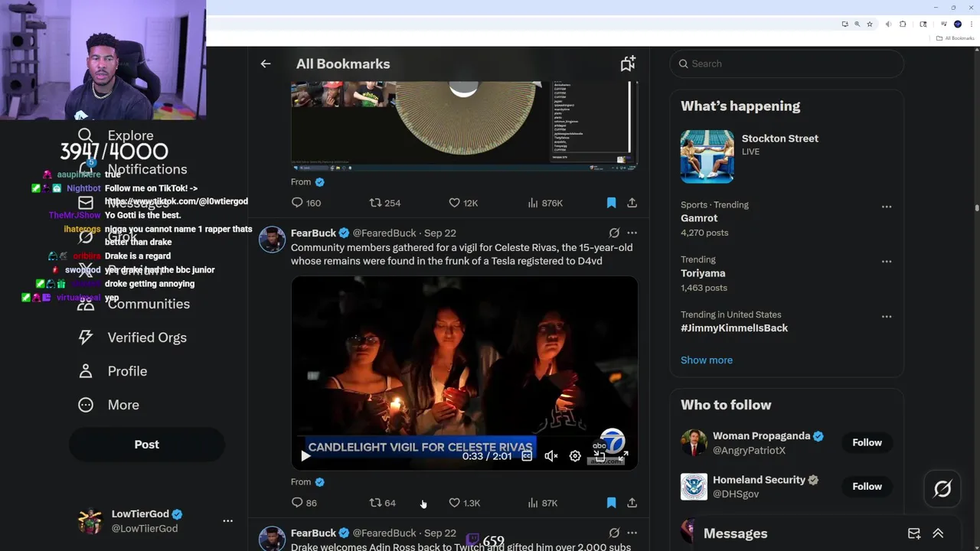Open Grok icon on the Drake Adin Ross post
The height and width of the screenshot is (551, 980).
[614, 533]
